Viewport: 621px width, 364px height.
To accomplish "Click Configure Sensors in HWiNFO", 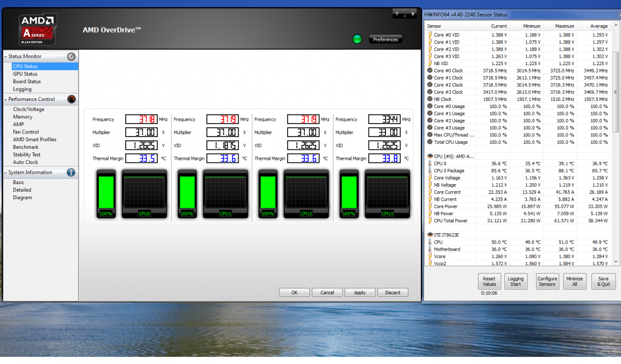I will tap(547, 281).
